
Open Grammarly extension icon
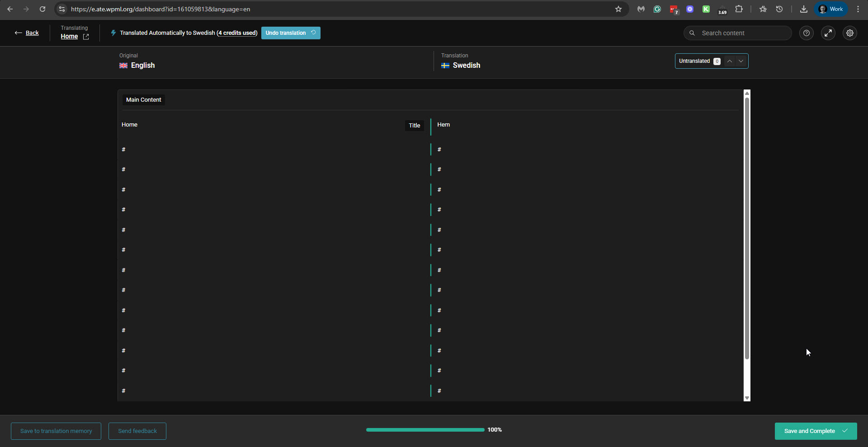click(657, 9)
